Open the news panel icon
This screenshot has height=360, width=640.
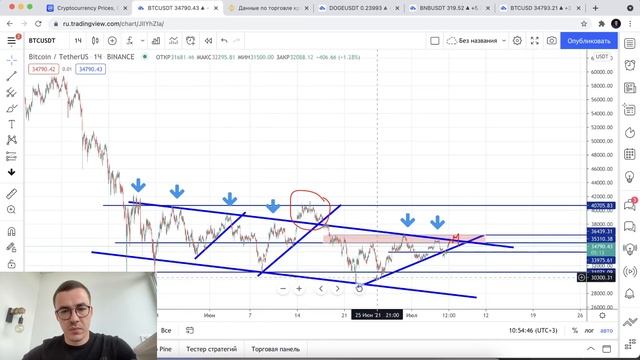click(630, 87)
